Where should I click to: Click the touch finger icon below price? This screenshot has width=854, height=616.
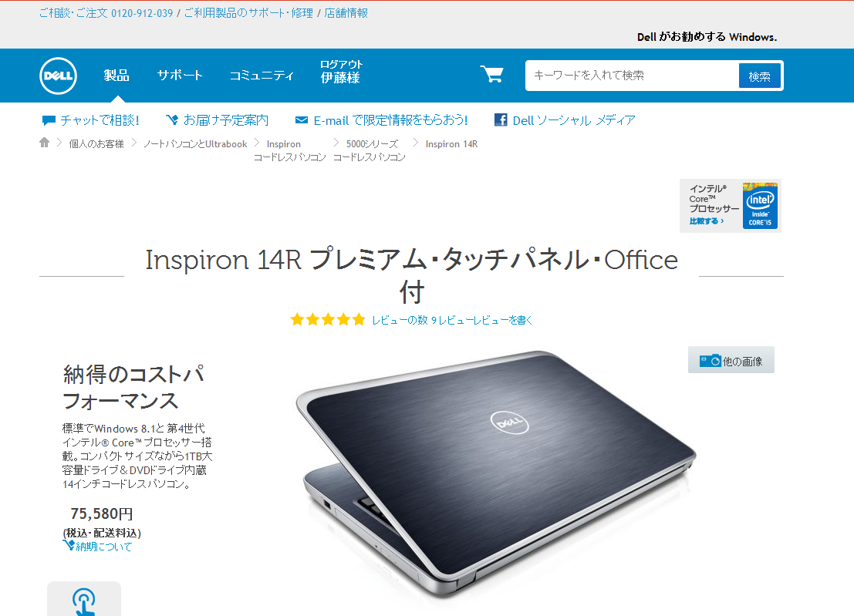(84, 601)
